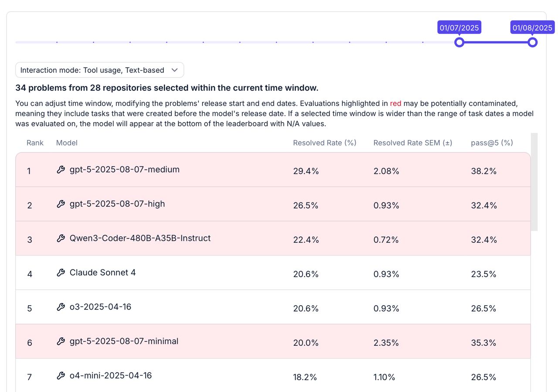Click the 38.2% pass@5 value
This screenshot has height=392, width=558.
click(x=484, y=171)
